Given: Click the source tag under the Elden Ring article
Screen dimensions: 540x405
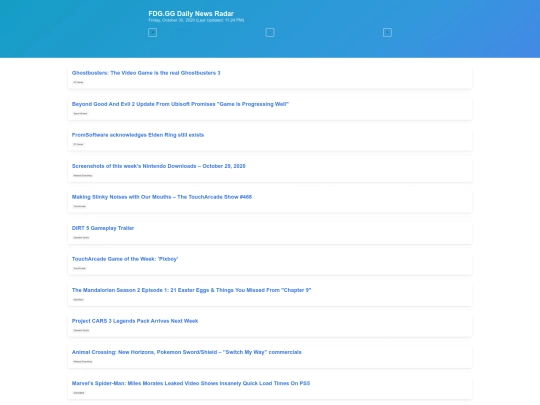Looking at the screenshot, I should 78,144.
